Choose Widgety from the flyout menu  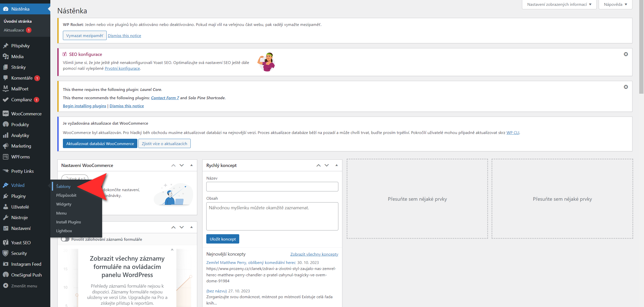(x=64, y=204)
